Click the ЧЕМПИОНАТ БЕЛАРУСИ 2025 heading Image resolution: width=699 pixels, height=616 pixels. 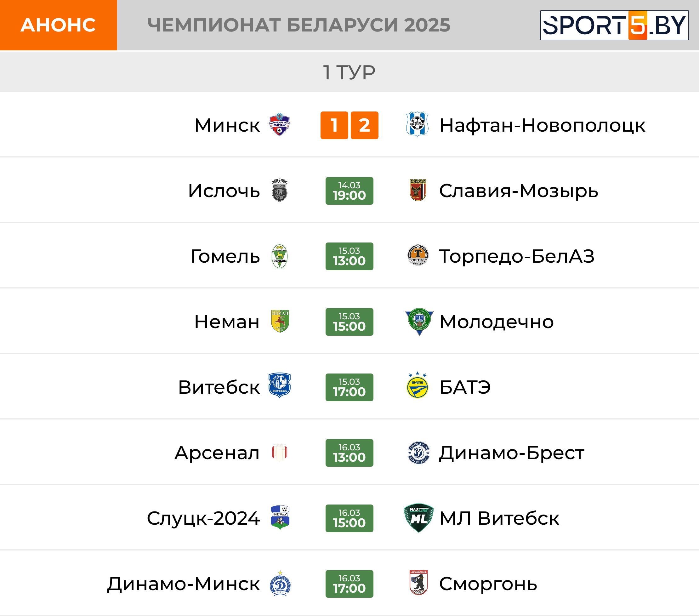pos(299,25)
